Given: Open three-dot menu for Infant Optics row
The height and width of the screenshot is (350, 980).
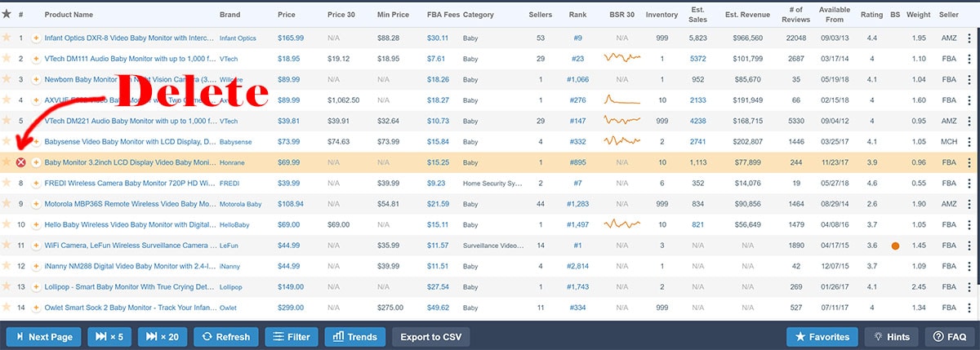Looking at the screenshot, I should [969, 38].
